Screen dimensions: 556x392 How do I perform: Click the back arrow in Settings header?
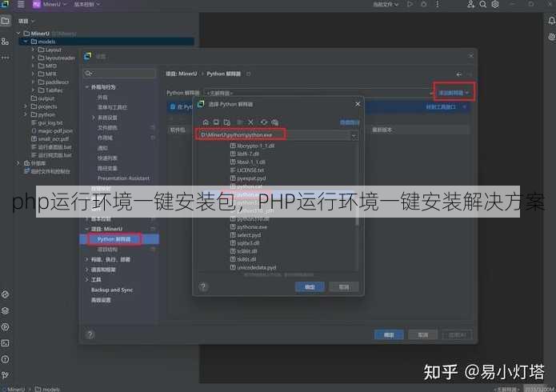pos(459,74)
